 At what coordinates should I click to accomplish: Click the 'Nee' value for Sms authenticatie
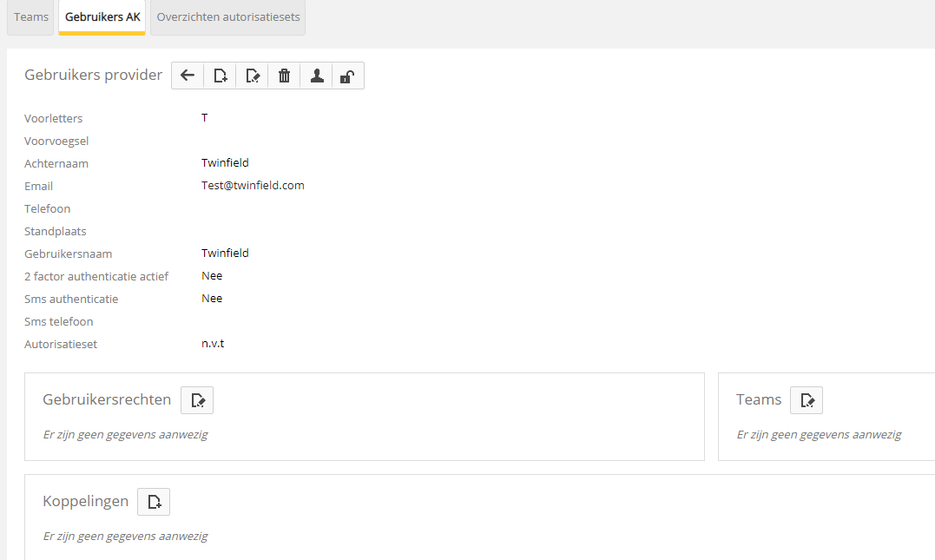[212, 298]
